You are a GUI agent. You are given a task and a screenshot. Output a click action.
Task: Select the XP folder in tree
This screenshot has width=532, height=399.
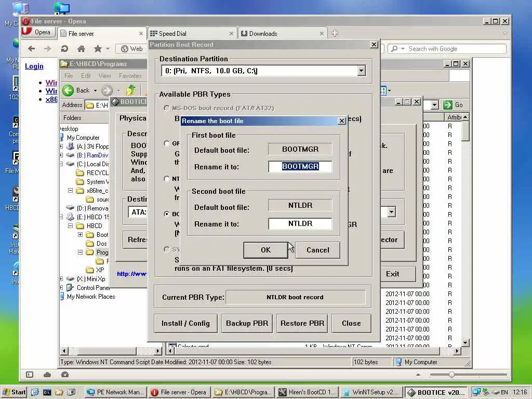tap(100, 270)
